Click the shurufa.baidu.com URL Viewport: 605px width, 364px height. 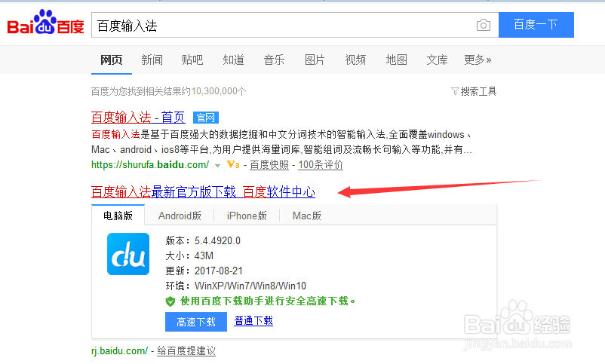click(150, 164)
